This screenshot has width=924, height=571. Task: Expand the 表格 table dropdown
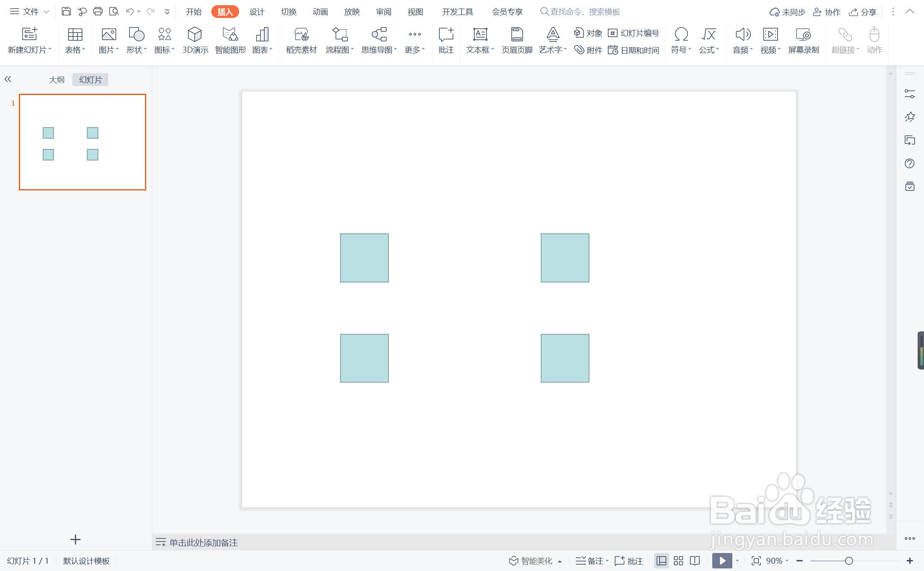(75, 50)
